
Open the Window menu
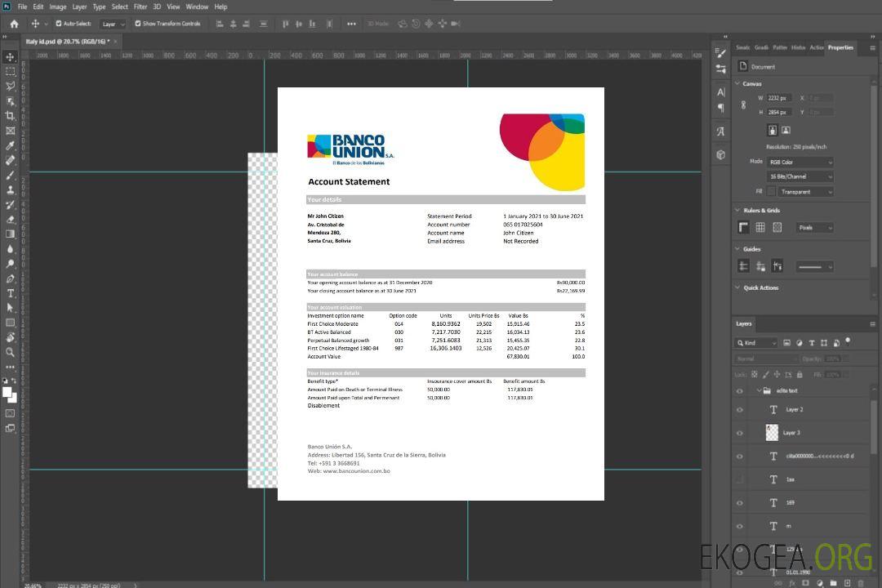[x=197, y=7]
